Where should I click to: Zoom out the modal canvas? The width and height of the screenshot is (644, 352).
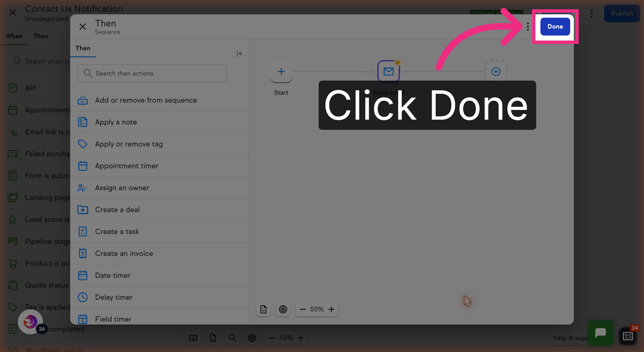(303, 309)
